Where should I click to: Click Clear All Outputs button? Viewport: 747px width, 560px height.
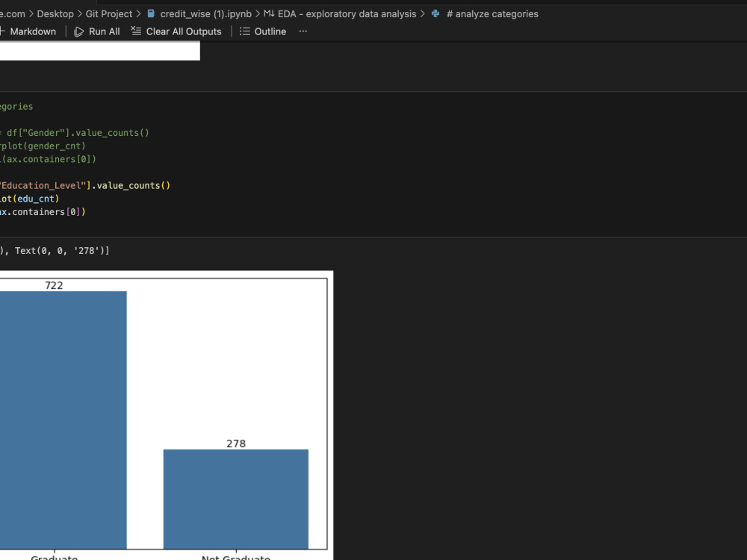click(x=176, y=31)
